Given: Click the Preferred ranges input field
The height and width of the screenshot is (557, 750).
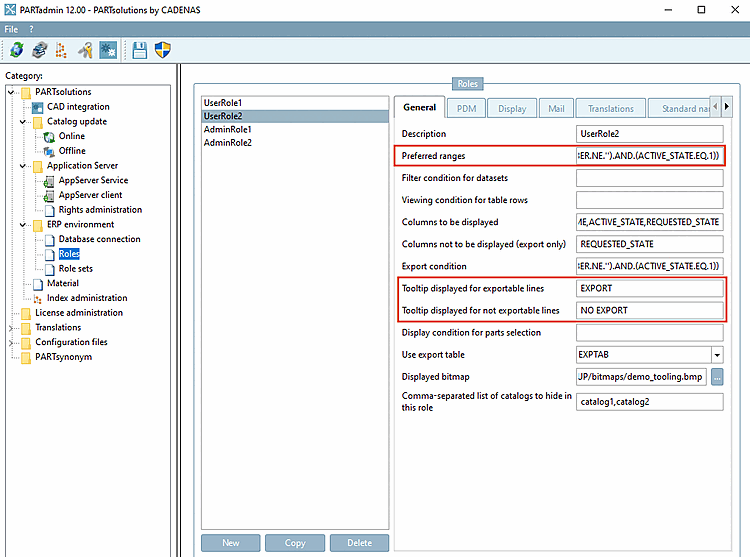Looking at the screenshot, I should 650,156.
